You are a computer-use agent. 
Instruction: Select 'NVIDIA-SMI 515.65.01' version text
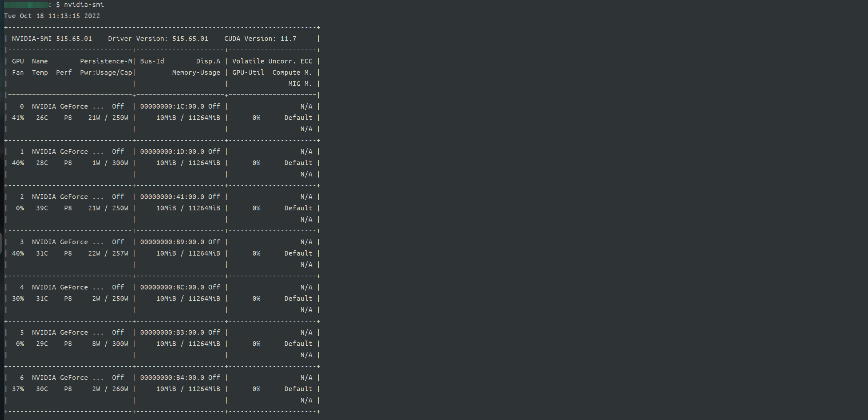click(52, 39)
